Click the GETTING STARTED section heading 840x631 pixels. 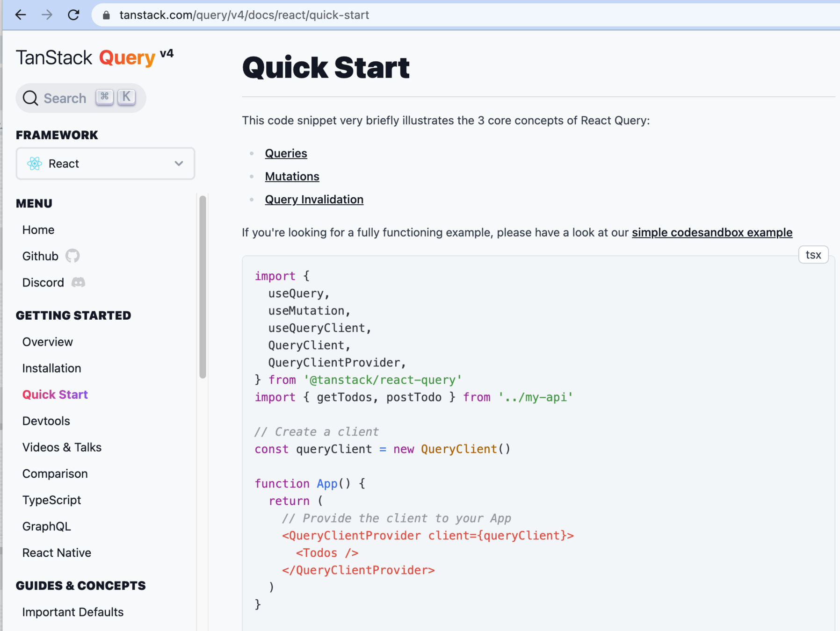click(73, 315)
